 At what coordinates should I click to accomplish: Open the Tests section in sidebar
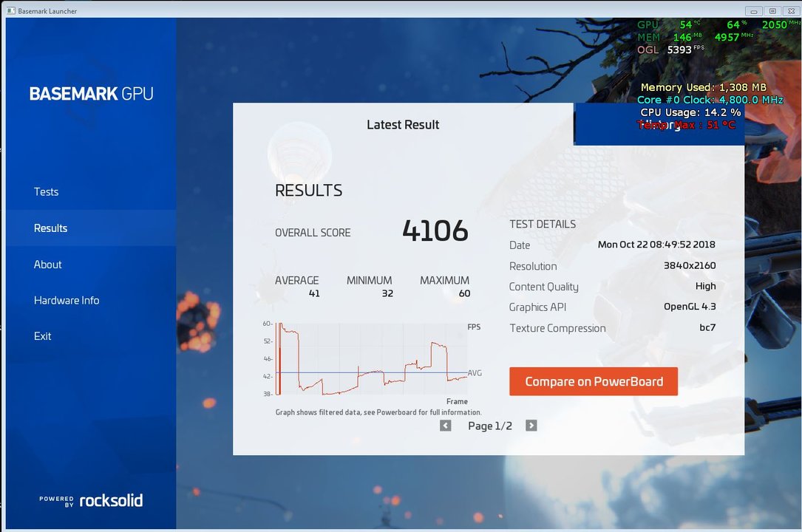(46, 191)
